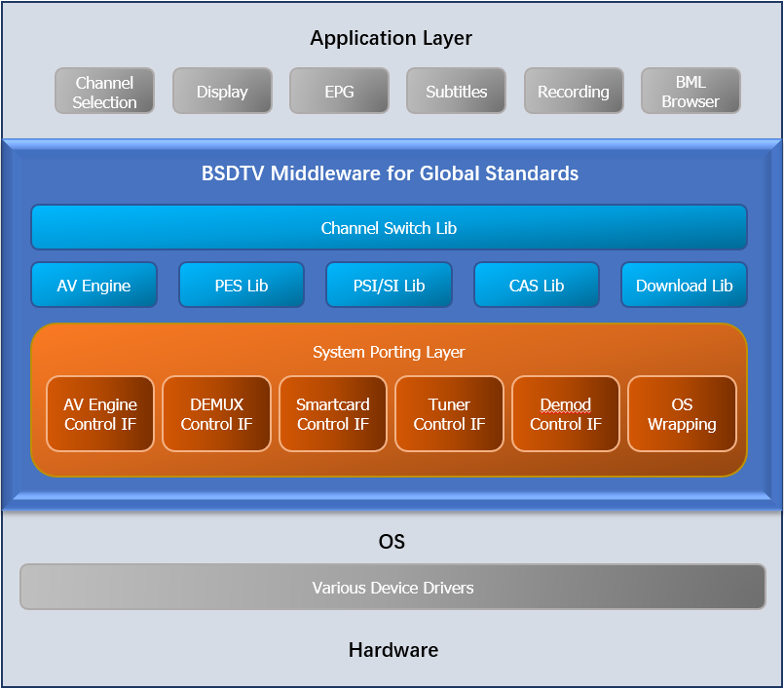Image resolution: width=784 pixels, height=689 pixels.
Task: Click the Demod Control IF block
Action: tap(565, 414)
